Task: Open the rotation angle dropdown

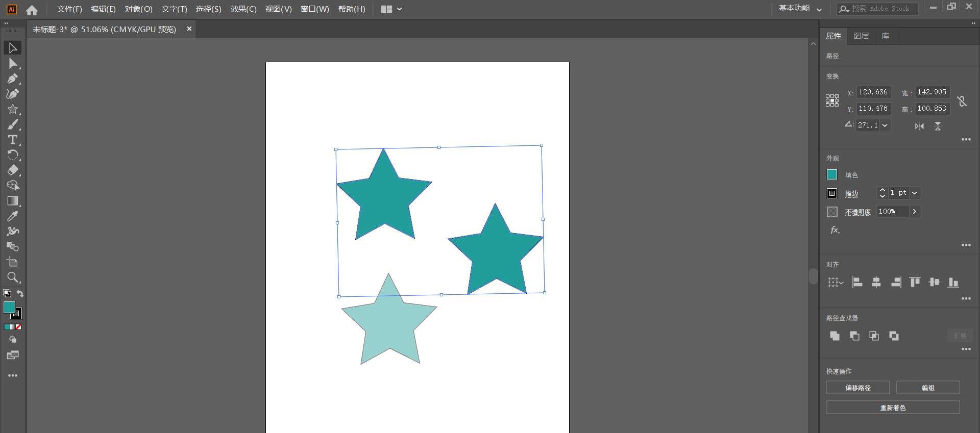Action: coord(885,125)
